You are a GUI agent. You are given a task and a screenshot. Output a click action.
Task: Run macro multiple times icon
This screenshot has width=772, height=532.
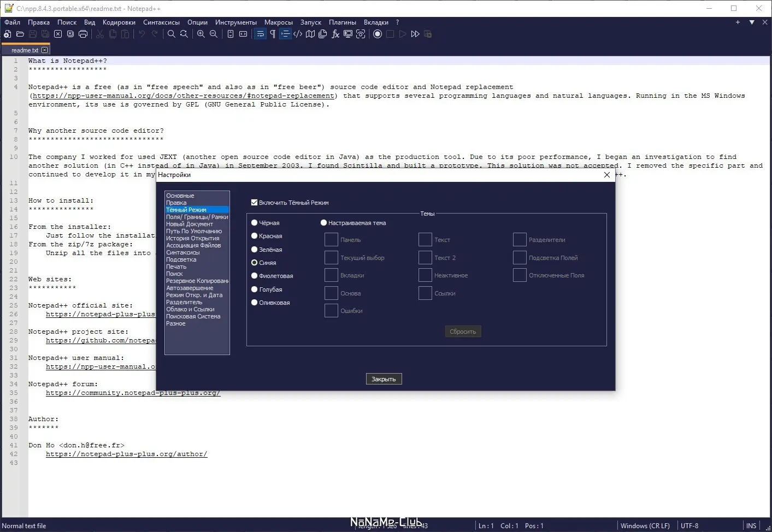click(415, 34)
